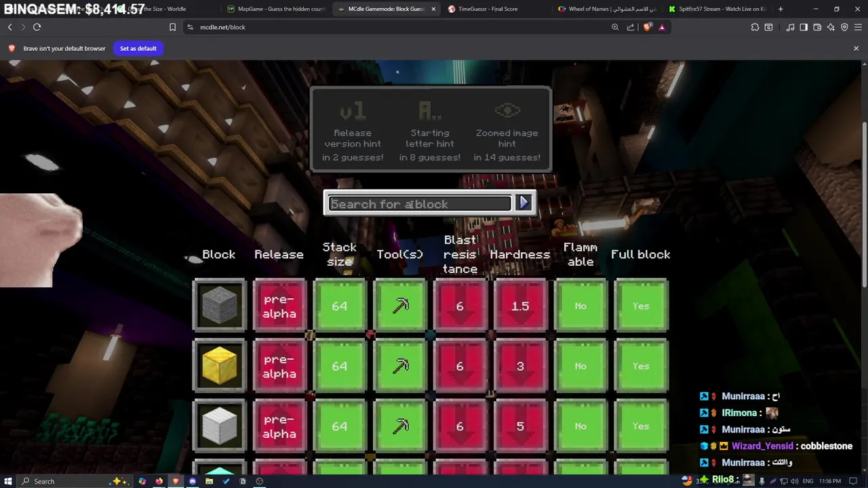Toggle the browser sidebar panel
Screen dimensions: 868x488
(x=804, y=27)
